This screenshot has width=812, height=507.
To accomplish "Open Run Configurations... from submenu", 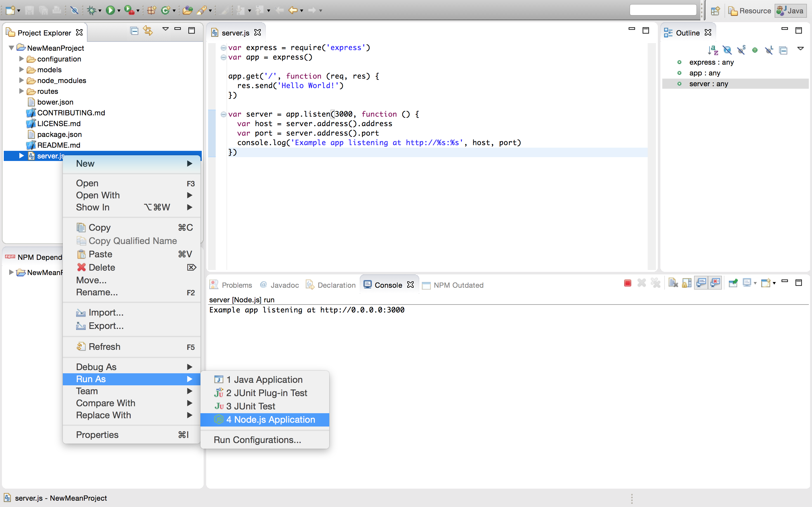I will [x=257, y=440].
